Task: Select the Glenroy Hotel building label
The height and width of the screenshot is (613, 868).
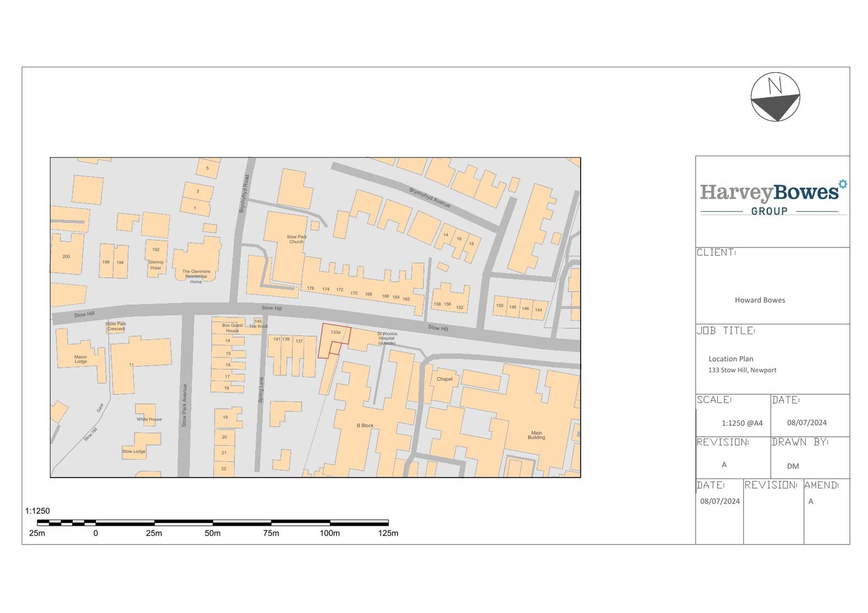Action: coord(156,265)
